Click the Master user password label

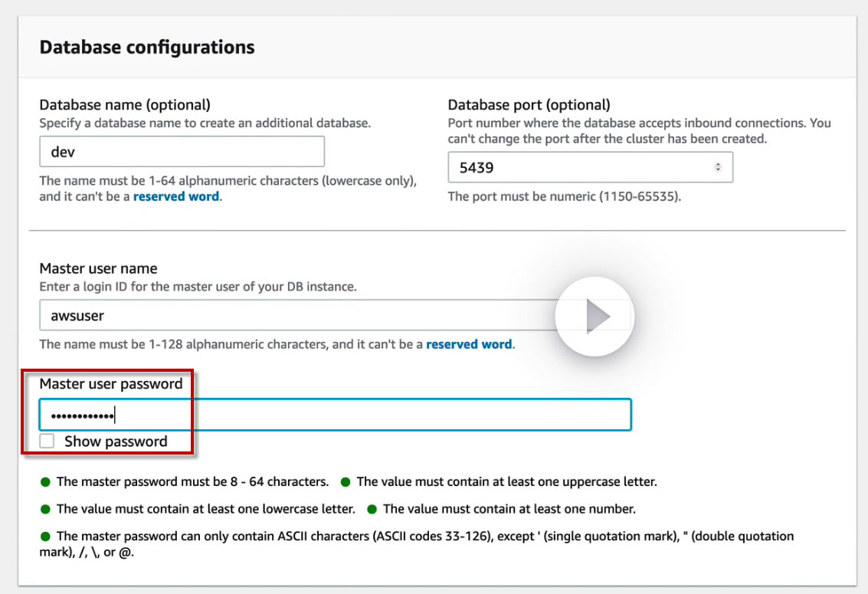[111, 383]
